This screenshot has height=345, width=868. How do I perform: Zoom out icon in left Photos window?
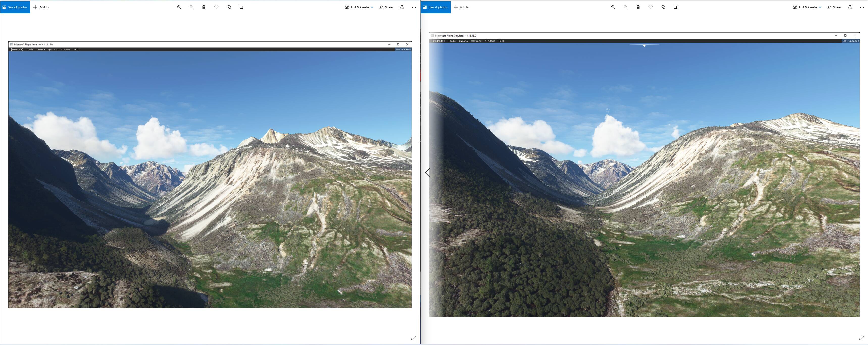191,7
